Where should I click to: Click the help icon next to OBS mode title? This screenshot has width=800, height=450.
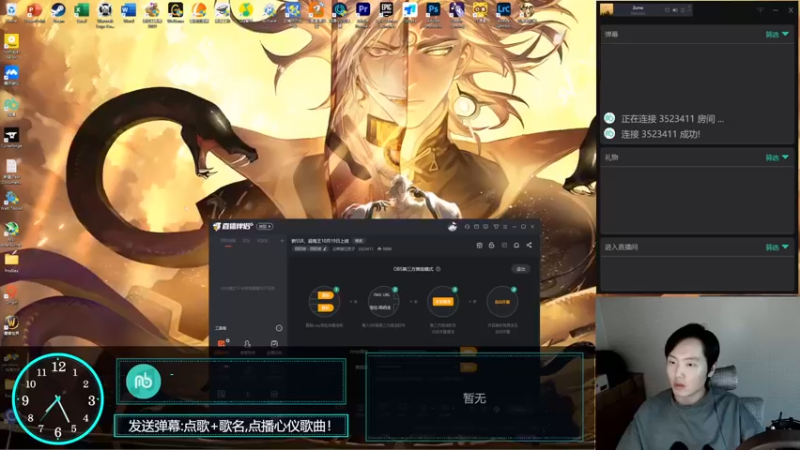[438, 269]
